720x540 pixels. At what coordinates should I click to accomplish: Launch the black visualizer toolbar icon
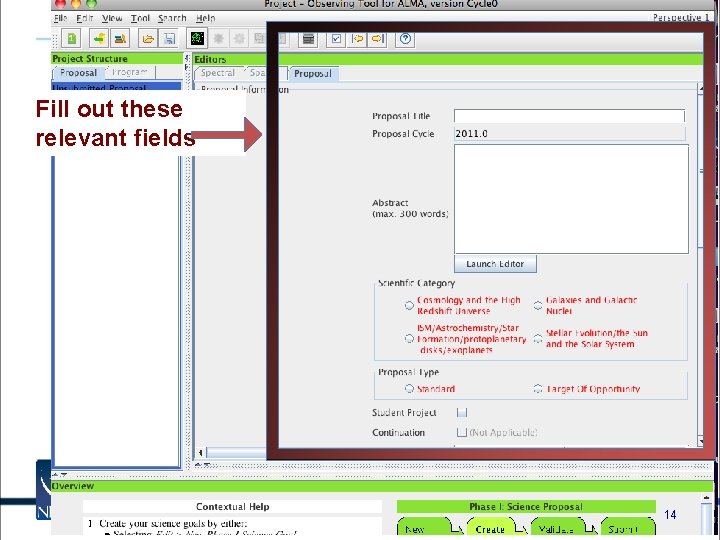[x=197, y=38]
